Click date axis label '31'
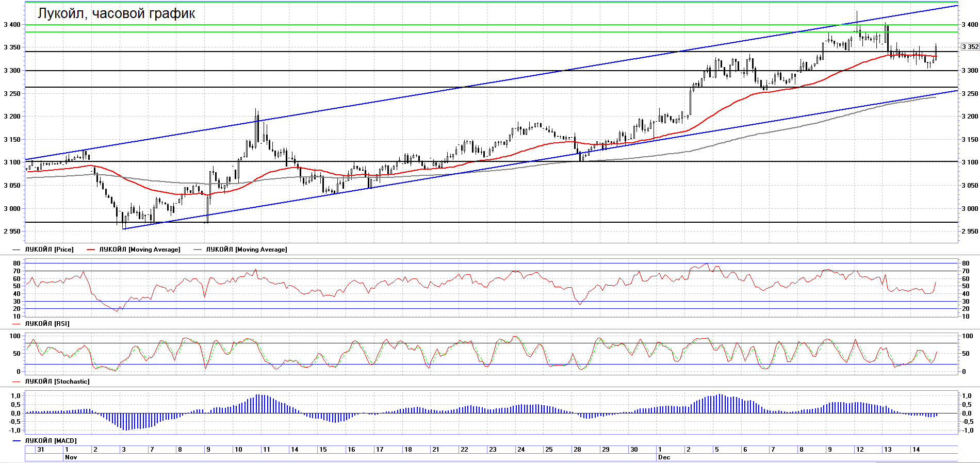Viewport: 980px width, 463px height. (x=41, y=450)
